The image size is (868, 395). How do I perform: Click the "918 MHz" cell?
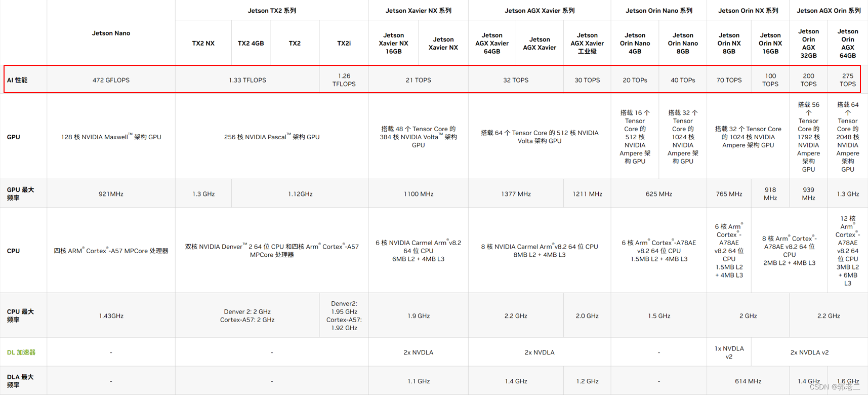pos(770,194)
